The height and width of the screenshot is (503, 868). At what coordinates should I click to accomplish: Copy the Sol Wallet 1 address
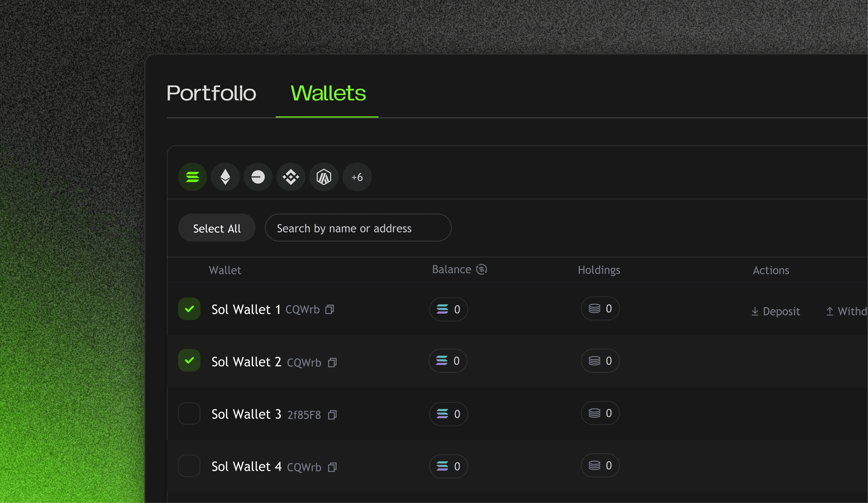coord(330,309)
